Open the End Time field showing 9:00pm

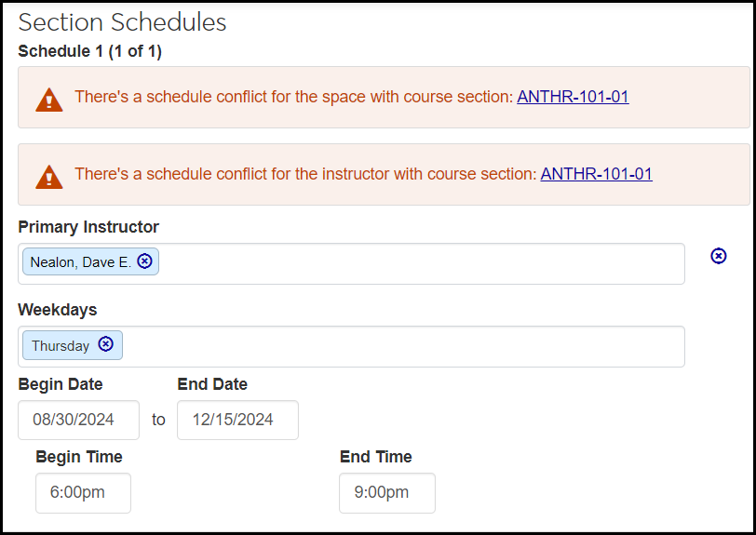387,492
